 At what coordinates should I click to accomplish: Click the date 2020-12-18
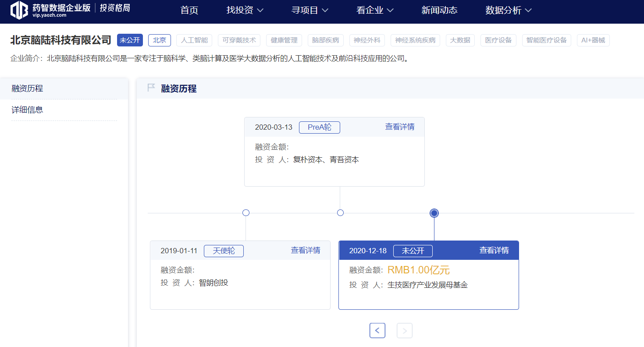pyautogui.click(x=368, y=251)
